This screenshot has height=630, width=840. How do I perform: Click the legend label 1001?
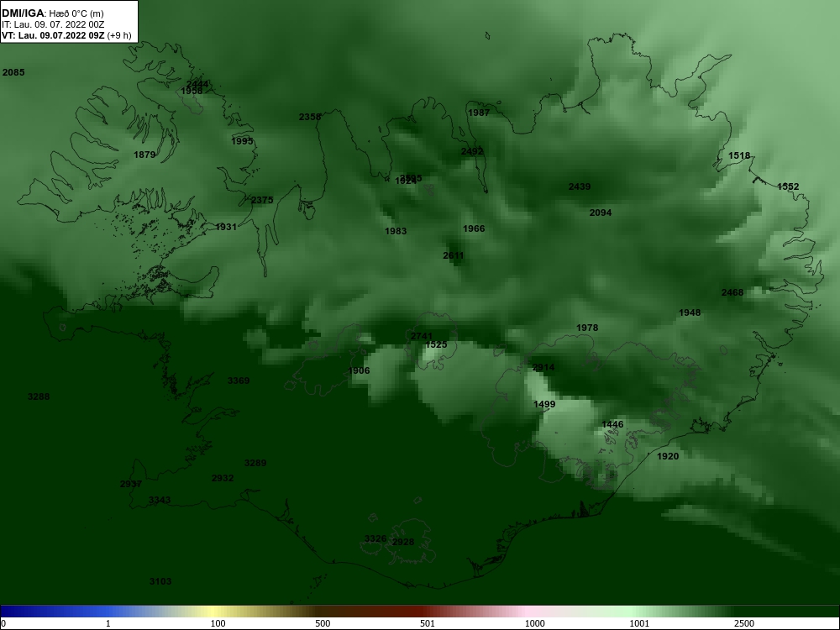coord(639,623)
